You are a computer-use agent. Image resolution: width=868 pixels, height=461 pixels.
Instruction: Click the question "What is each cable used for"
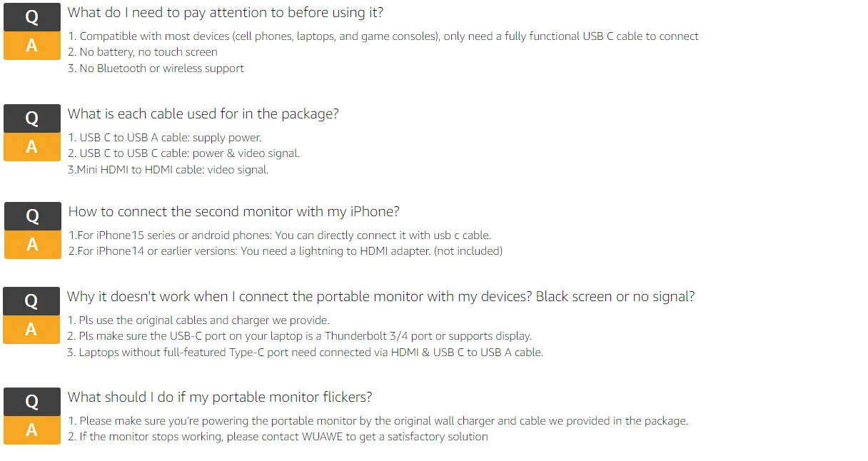[x=203, y=113]
